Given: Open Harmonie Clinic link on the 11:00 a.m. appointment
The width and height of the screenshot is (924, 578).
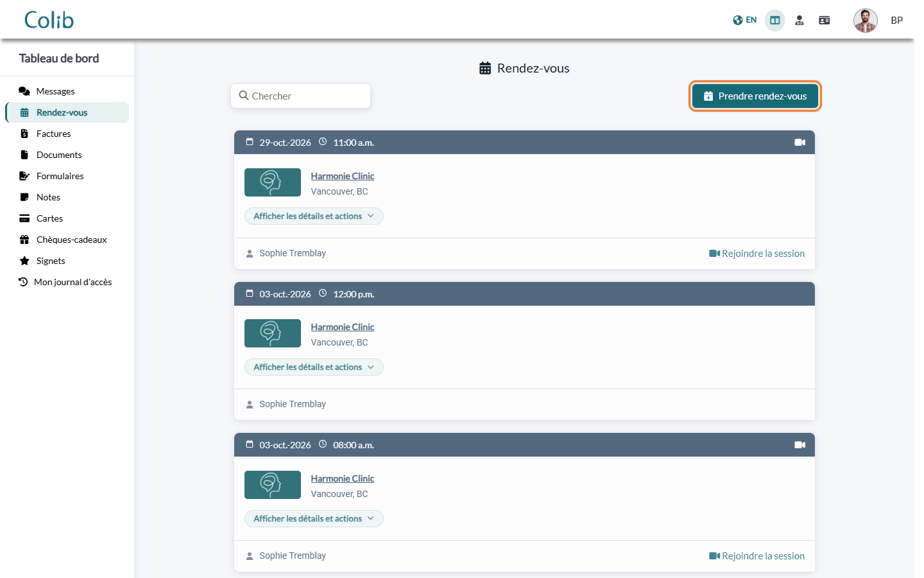Looking at the screenshot, I should click(x=343, y=176).
